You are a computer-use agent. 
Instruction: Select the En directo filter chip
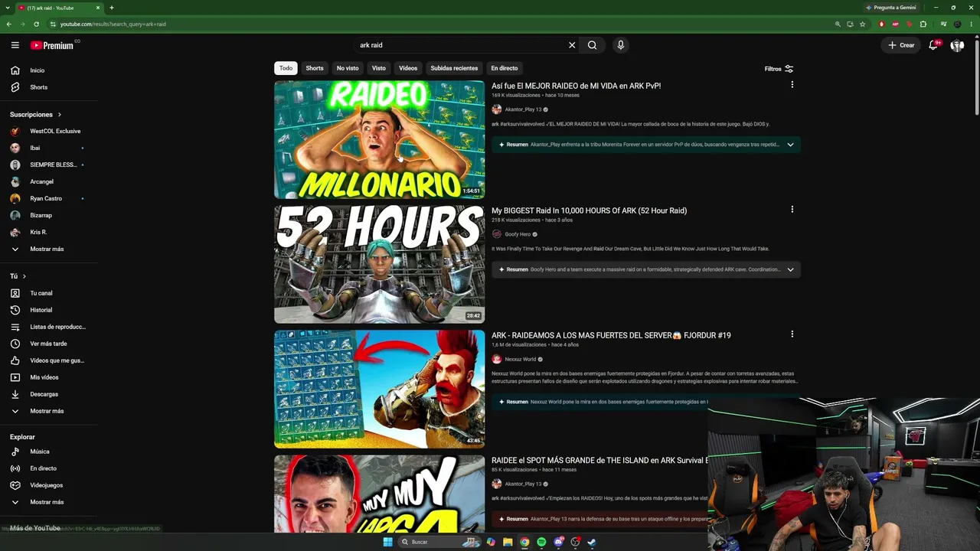coord(505,68)
